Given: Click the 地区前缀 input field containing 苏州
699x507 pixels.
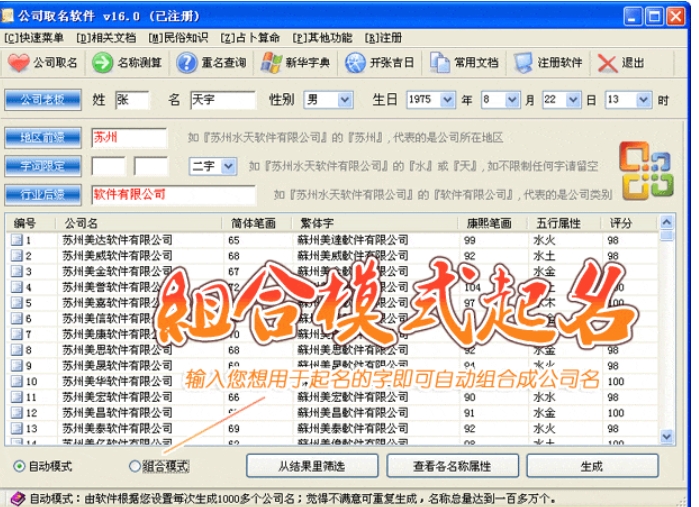Looking at the screenshot, I should tap(128, 137).
